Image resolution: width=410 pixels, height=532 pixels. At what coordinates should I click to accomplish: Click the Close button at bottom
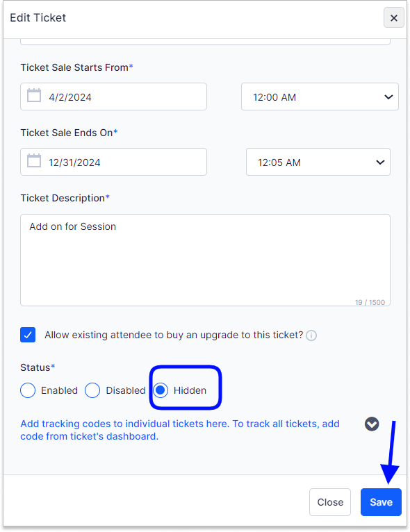pyautogui.click(x=330, y=502)
